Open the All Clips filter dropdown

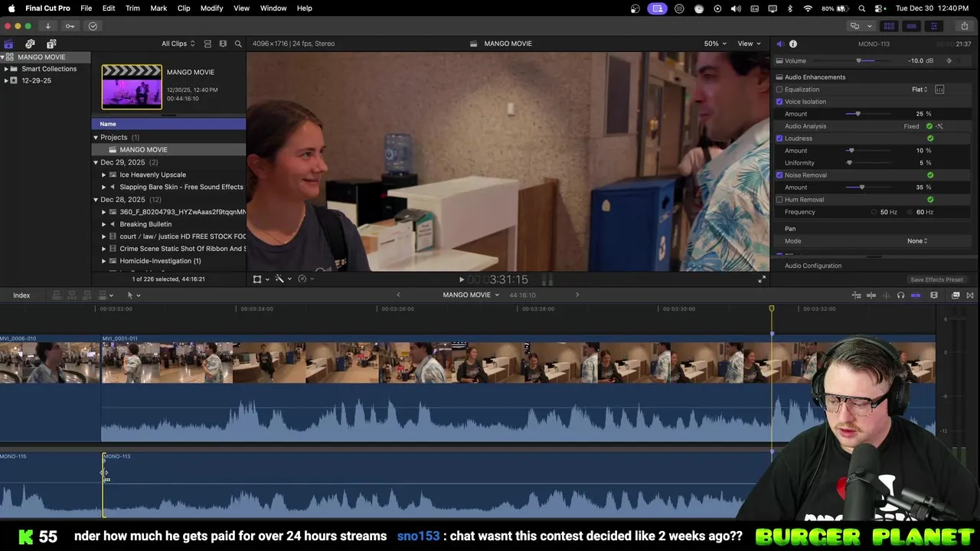click(178, 44)
